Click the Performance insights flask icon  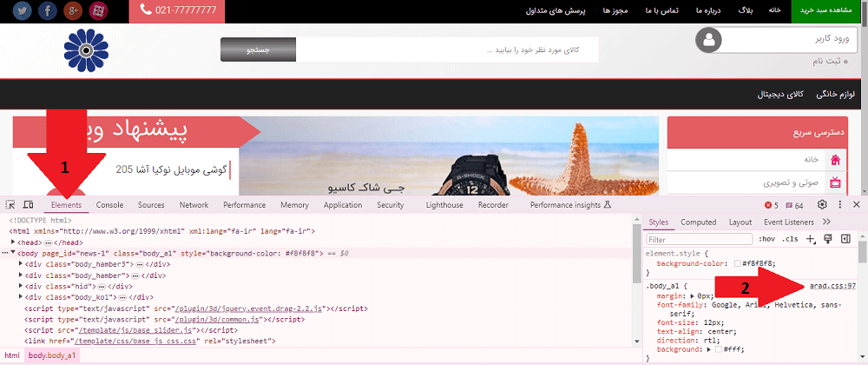pyautogui.click(x=608, y=205)
